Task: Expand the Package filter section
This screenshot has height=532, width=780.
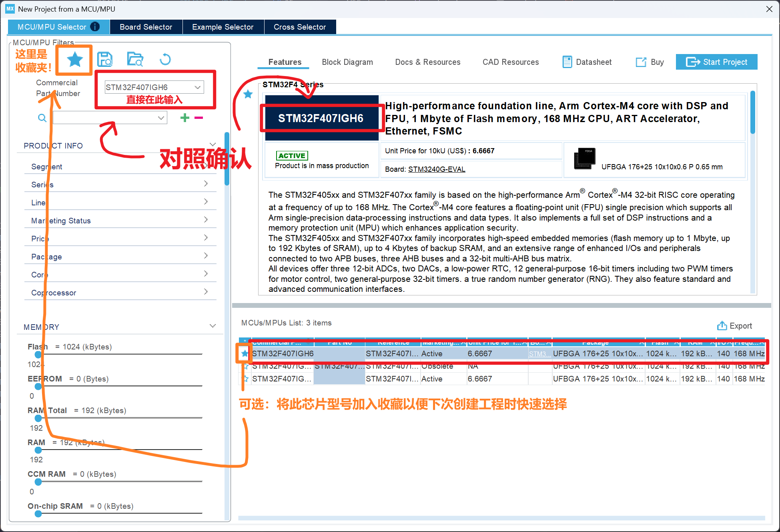Action: click(206, 256)
